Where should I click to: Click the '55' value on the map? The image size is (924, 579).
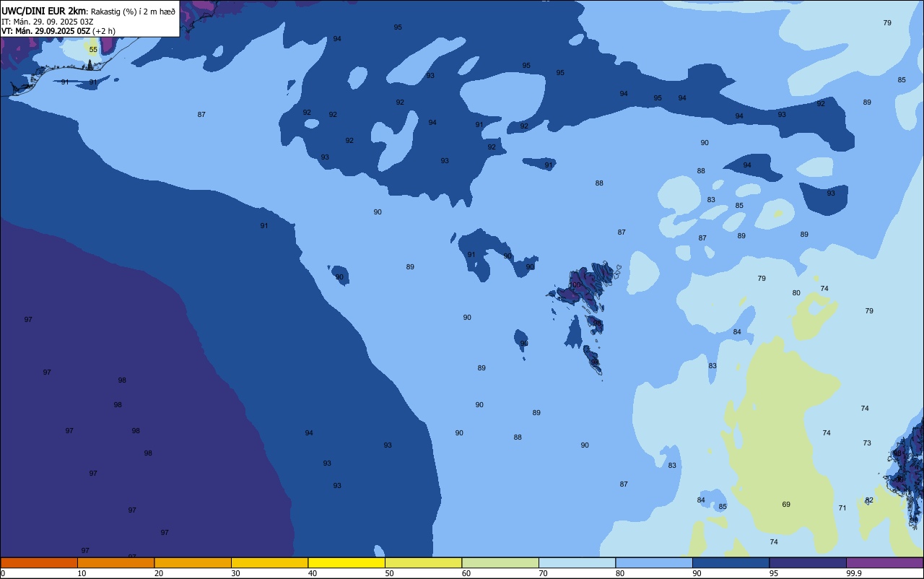coord(93,49)
